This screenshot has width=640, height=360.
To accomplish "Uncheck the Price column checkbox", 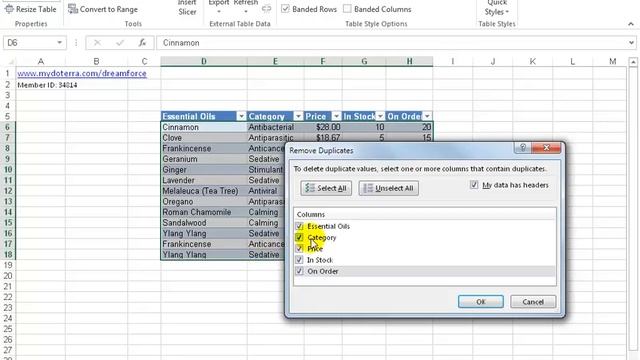I will tap(300, 249).
